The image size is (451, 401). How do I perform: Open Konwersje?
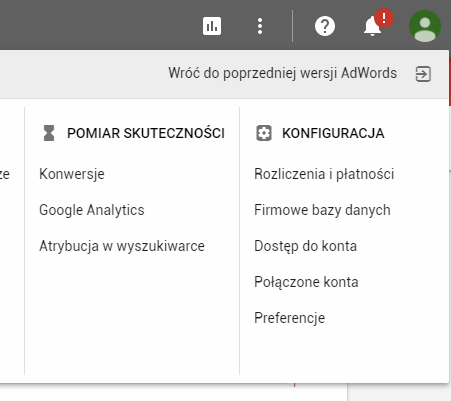[72, 174]
